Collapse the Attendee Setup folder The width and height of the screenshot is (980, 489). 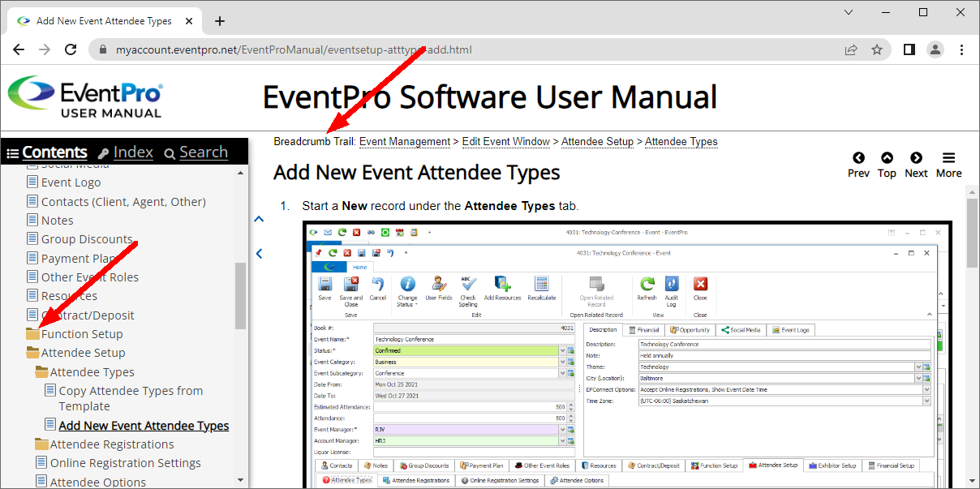(x=32, y=353)
